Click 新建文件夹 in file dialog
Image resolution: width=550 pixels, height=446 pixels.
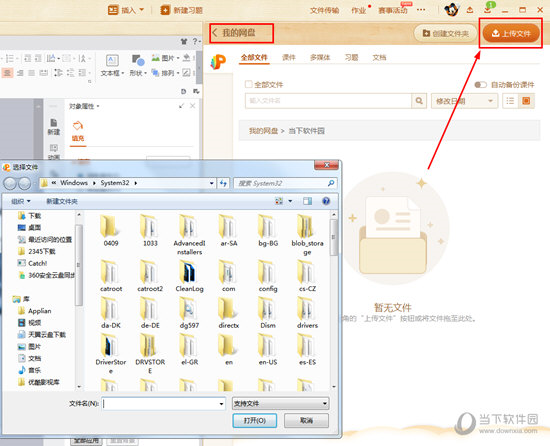(x=62, y=201)
